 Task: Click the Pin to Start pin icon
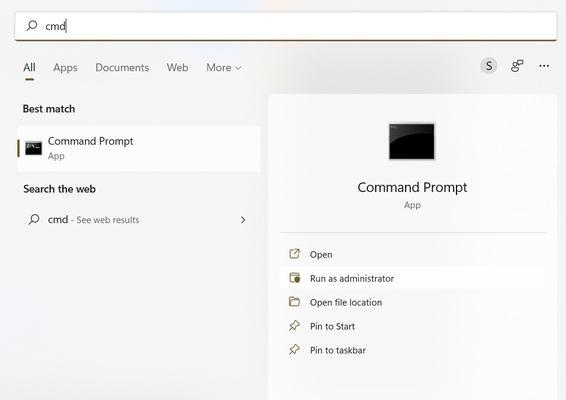tap(295, 326)
